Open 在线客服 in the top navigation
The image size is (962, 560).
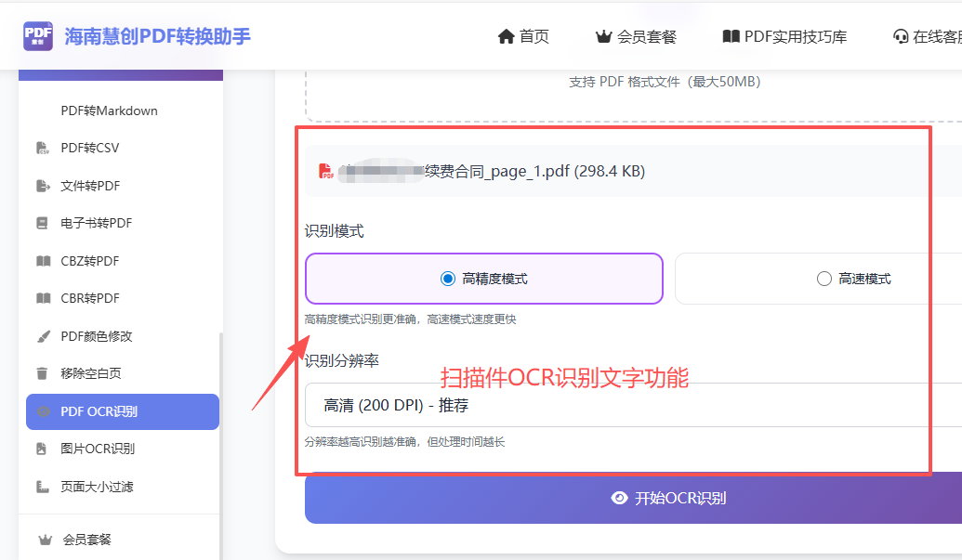pyautogui.click(x=928, y=37)
